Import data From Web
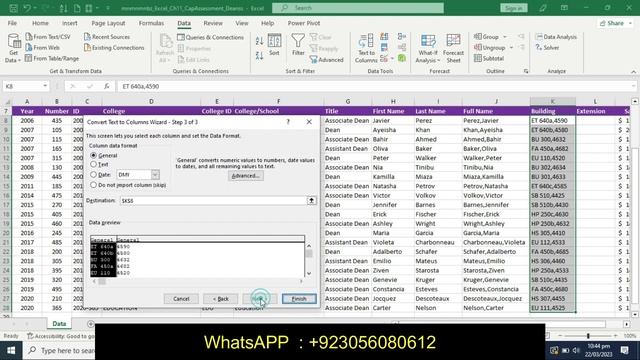 42,48
